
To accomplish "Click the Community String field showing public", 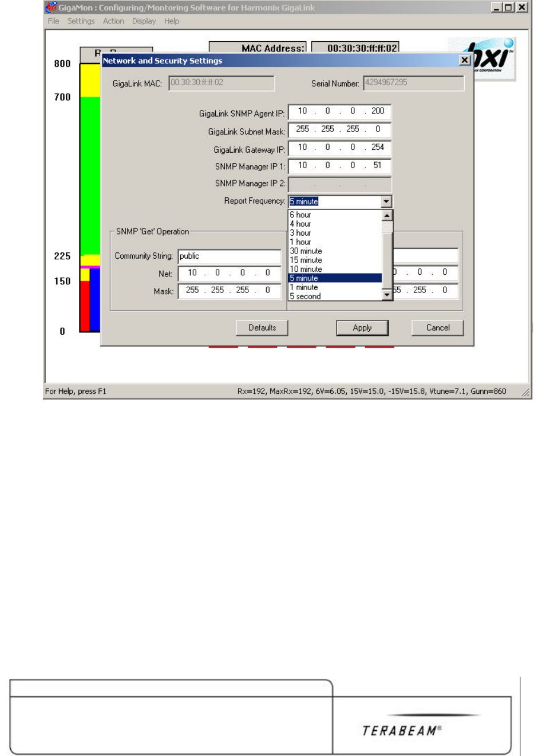I will [230, 256].
